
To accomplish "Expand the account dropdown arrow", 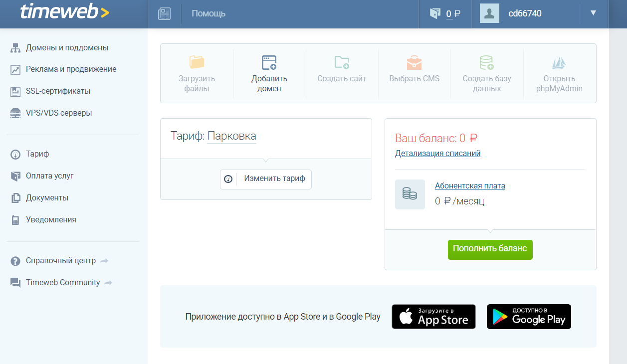I will [593, 13].
